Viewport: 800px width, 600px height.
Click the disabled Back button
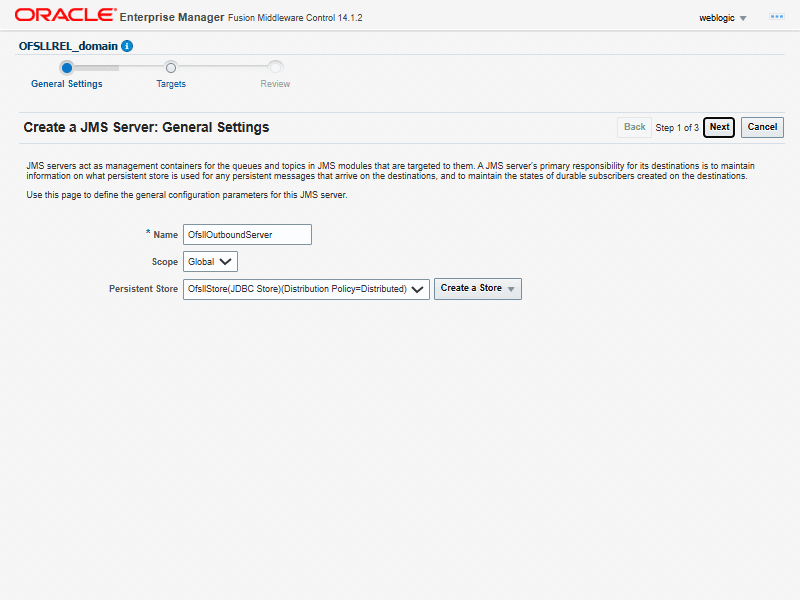(634, 127)
